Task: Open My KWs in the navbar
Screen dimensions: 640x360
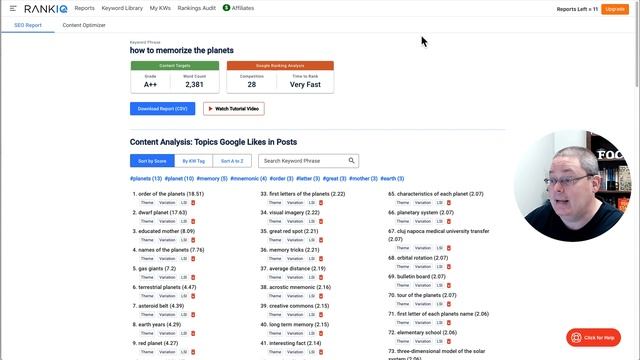Action: coord(160,8)
